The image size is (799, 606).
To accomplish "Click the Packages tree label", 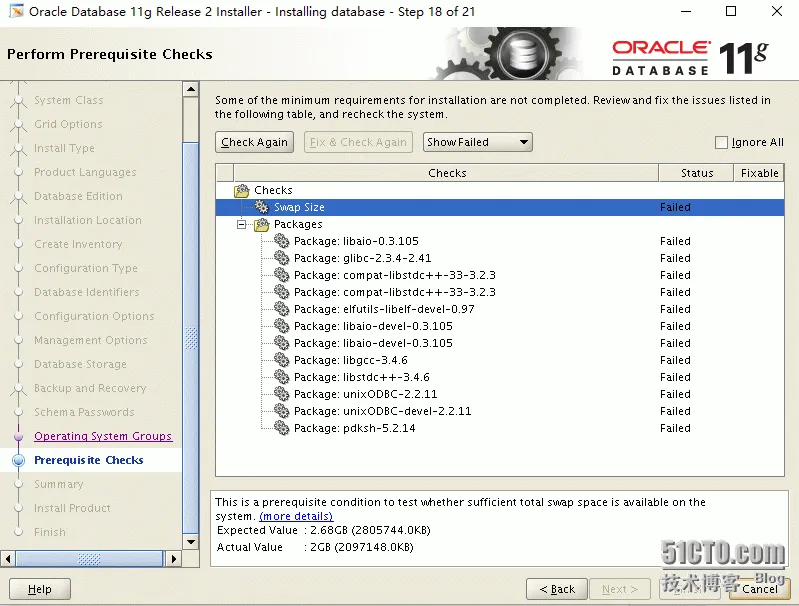I will [x=298, y=224].
